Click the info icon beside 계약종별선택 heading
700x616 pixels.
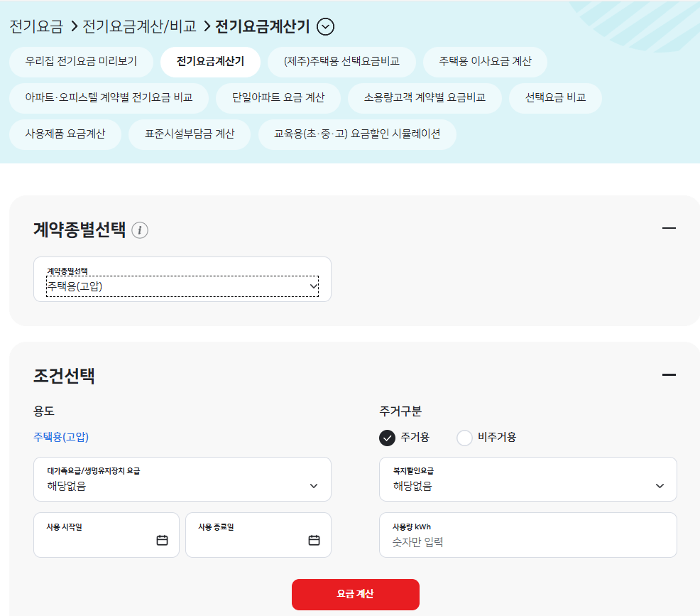(140, 230)
